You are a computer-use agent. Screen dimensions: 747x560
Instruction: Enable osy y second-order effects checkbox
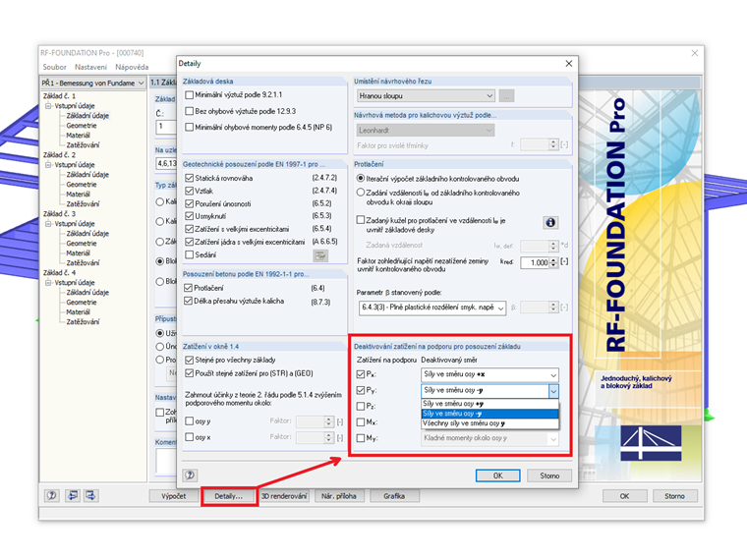point(189,420)
